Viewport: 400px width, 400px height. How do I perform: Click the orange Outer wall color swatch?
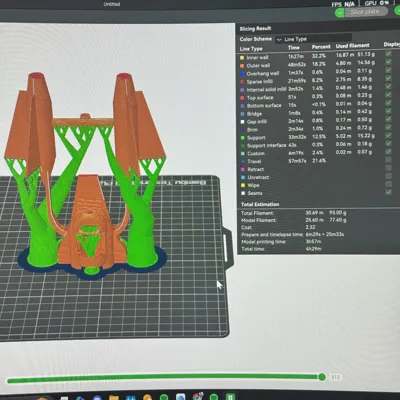pos(242,66)
